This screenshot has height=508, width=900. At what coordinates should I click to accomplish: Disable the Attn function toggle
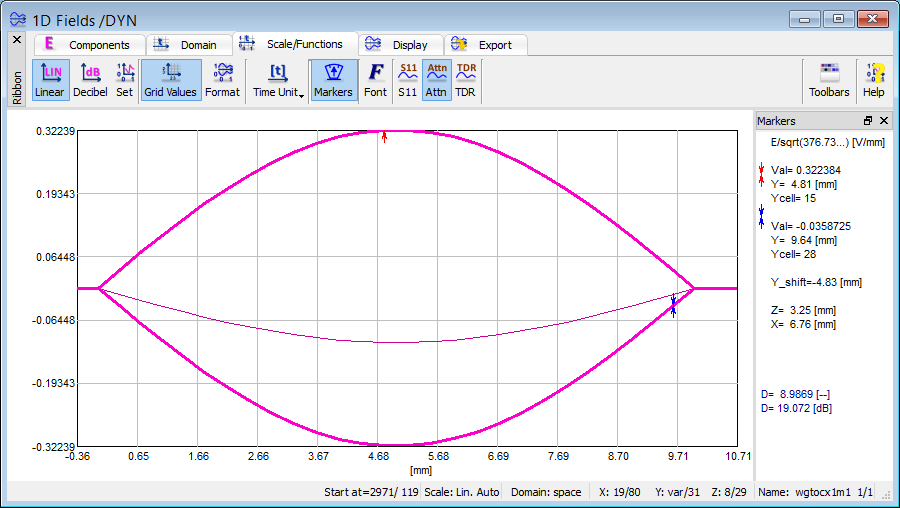[437, 80]
